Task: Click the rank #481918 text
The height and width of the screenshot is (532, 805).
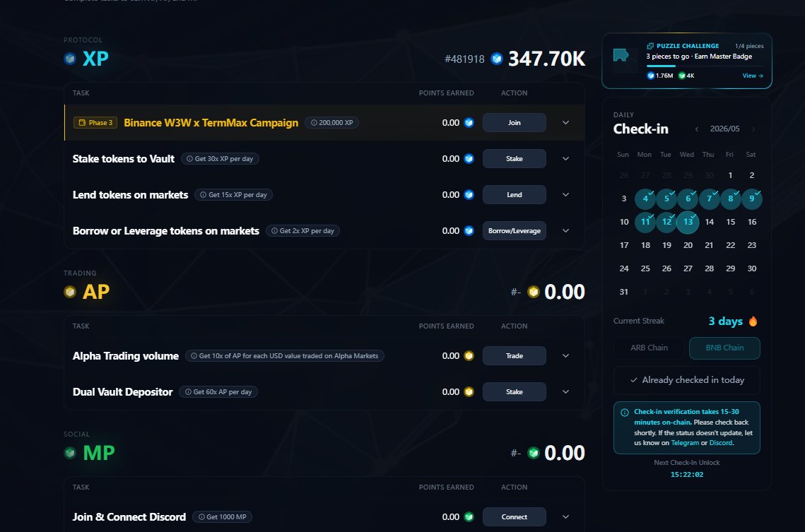Action: (x=464, y=59)
